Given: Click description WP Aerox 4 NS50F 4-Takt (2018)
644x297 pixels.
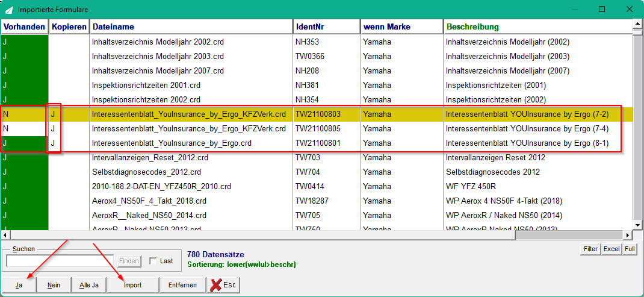Looking at the screenshot, I should 504,201.
